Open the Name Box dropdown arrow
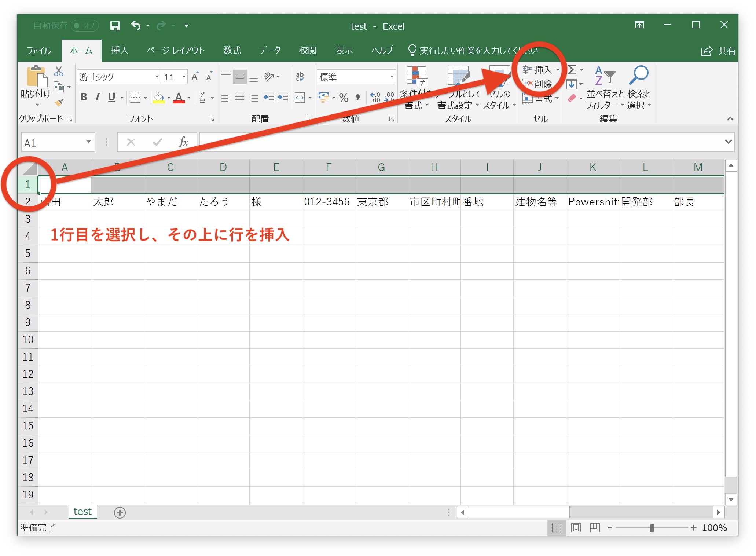756x556 pixels. point(88,142)
